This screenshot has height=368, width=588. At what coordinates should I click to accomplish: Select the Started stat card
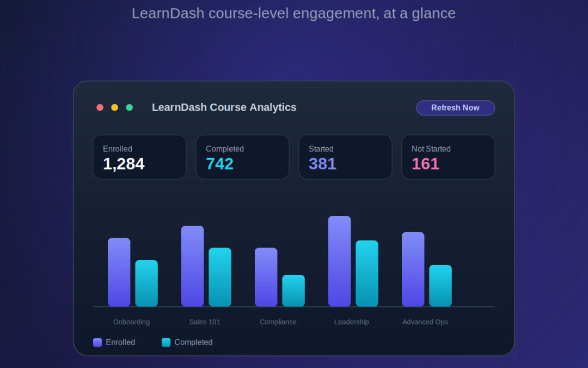click(x=345, y=157)
